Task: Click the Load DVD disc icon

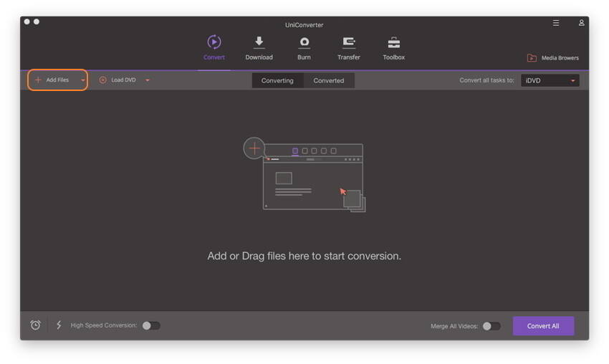Action: click(x=102, y=80)
